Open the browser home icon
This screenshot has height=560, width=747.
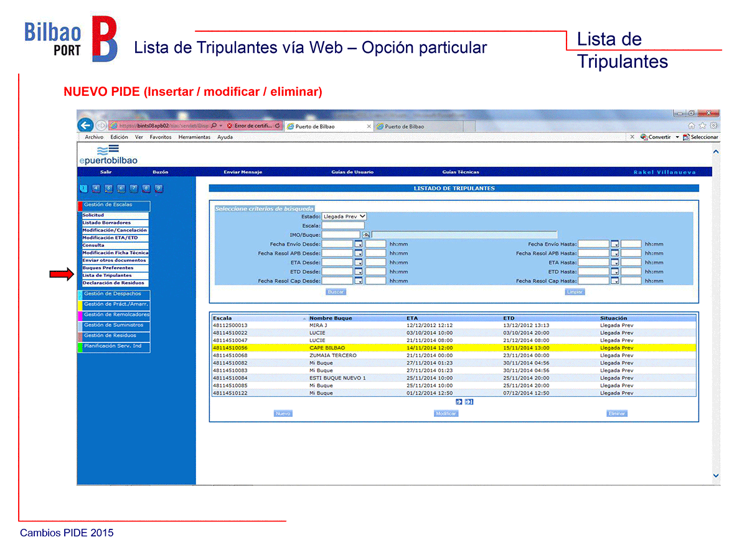click(x=692, y=126)
